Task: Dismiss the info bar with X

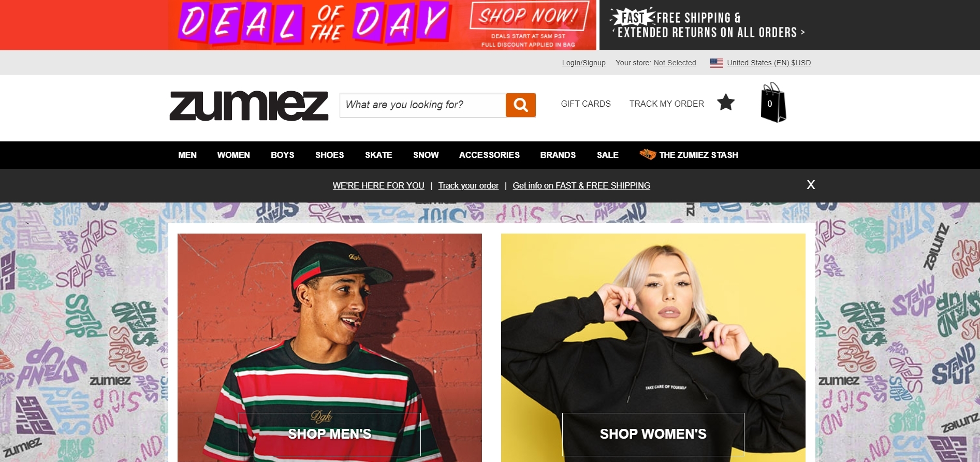Action: coord(811,185)
